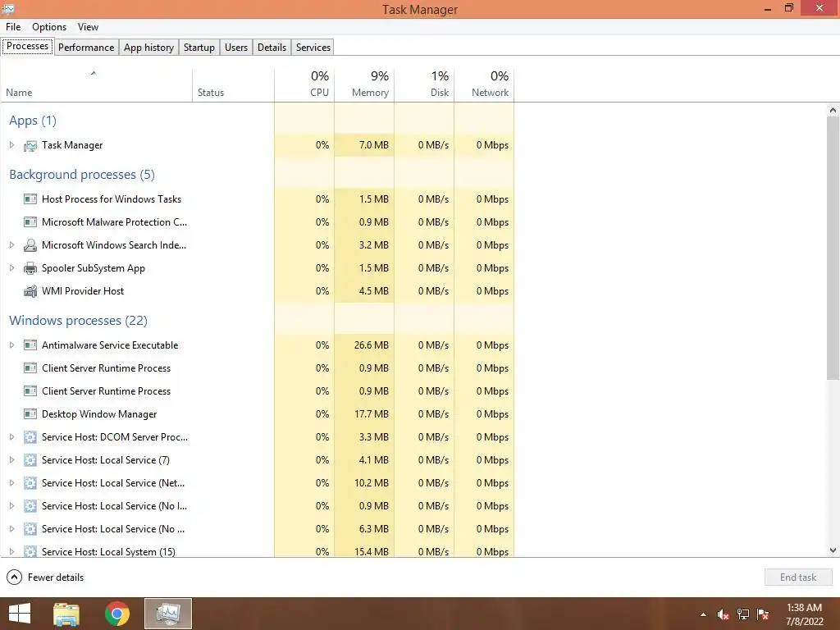Sort by the Name column header
The height and width of the screenshot is (630, 840).
tap(97, 85)
